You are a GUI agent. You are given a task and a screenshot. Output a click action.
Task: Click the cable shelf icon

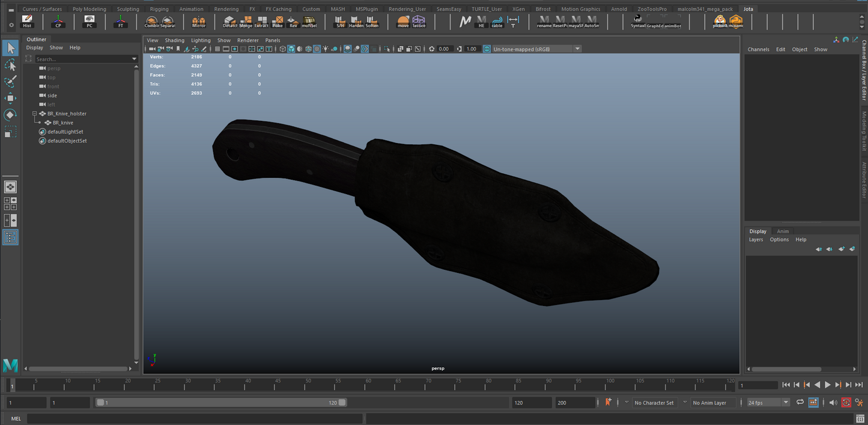[497, 22]
